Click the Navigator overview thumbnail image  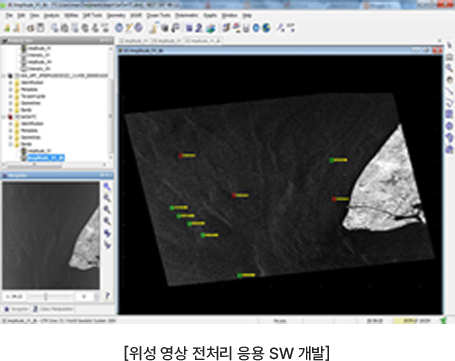coord(51,235)
